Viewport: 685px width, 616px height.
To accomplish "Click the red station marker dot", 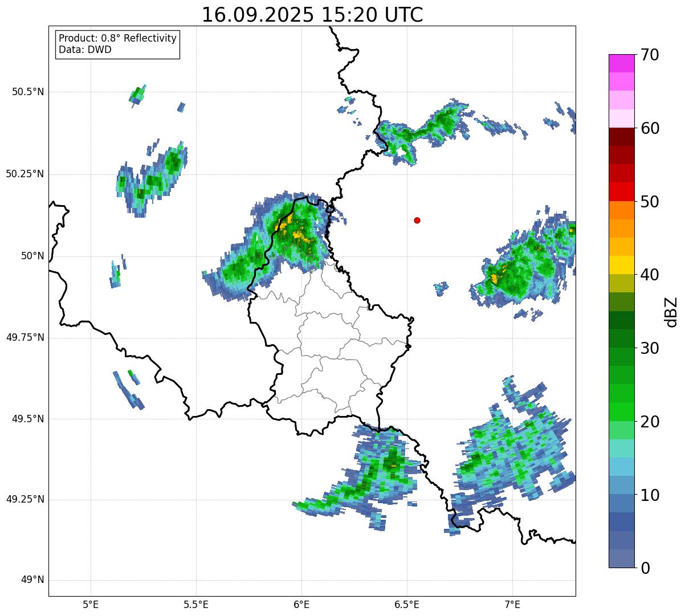I will pyautogui.click(x=417, y=220).
